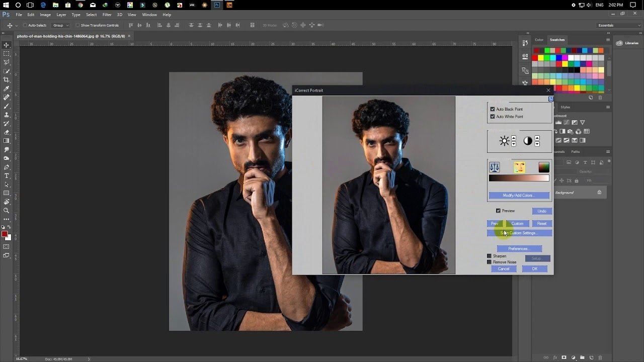Viewport: 644px width, 362px height.
Task: Increase brightness with the up stepper
Action: point(514,138)
